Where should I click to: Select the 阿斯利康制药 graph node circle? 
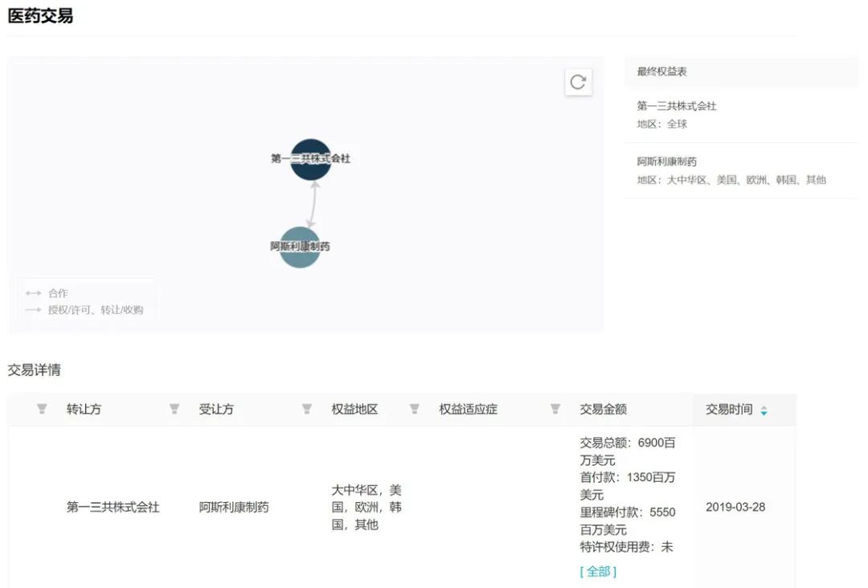pos(300,247)
